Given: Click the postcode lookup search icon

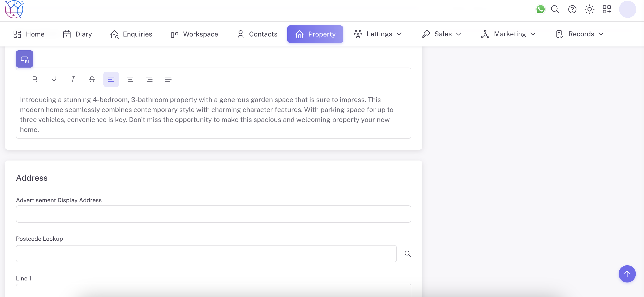Looking at the screenshot, I should click(407, 253).
